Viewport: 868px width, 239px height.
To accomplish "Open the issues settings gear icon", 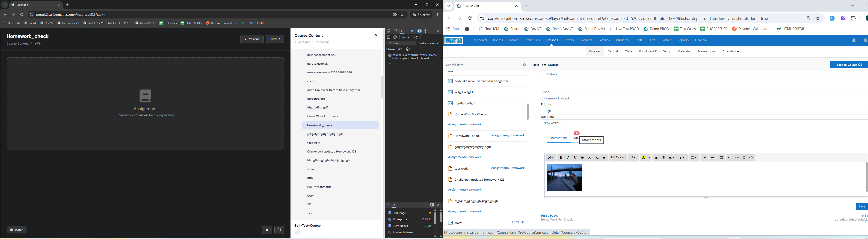I will click(408, 50).
